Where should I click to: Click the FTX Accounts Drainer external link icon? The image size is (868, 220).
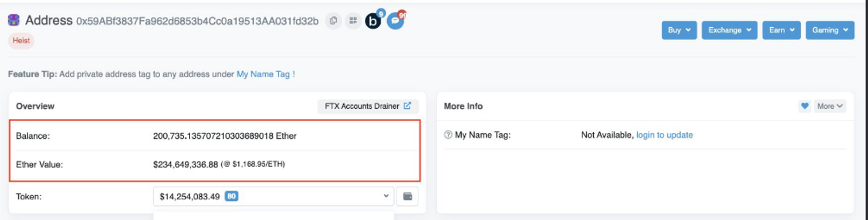click(x=407, y=106)
